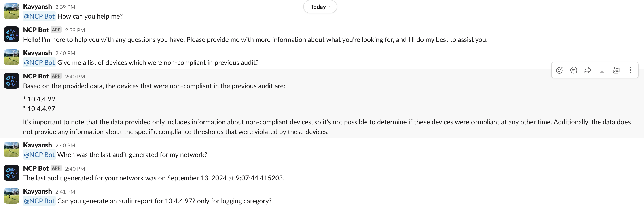The height and width of the screenshot is (209, 644).
Task: Click the APP badge on the 2:39 PM NCP Bot message
Action: 56,30
